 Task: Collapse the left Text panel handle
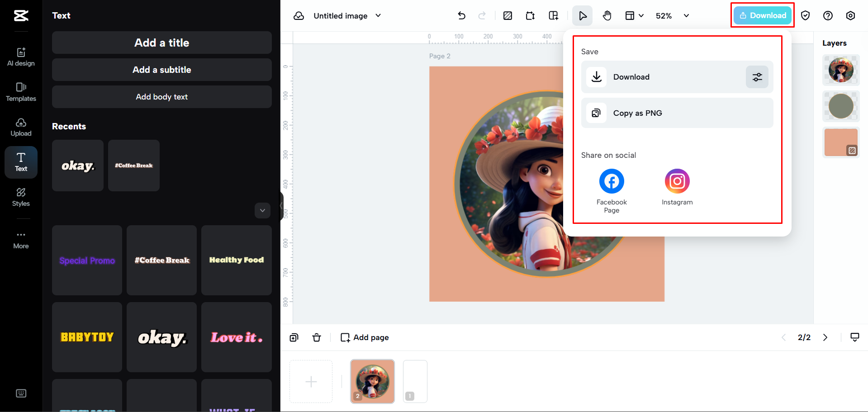(281, 206)
